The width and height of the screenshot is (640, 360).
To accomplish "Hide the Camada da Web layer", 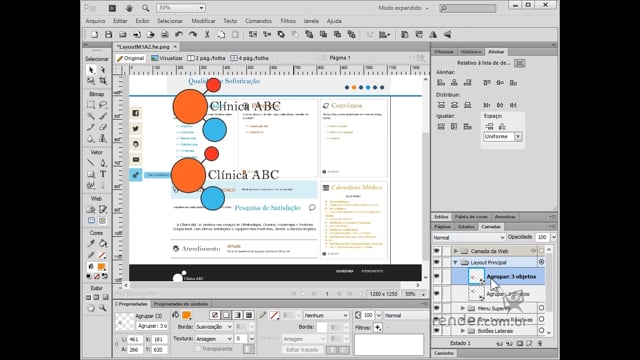I will tap(437, 251).
